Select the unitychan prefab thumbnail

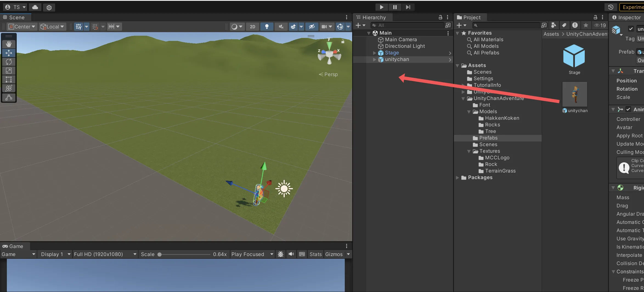click(x=575, y=94)
